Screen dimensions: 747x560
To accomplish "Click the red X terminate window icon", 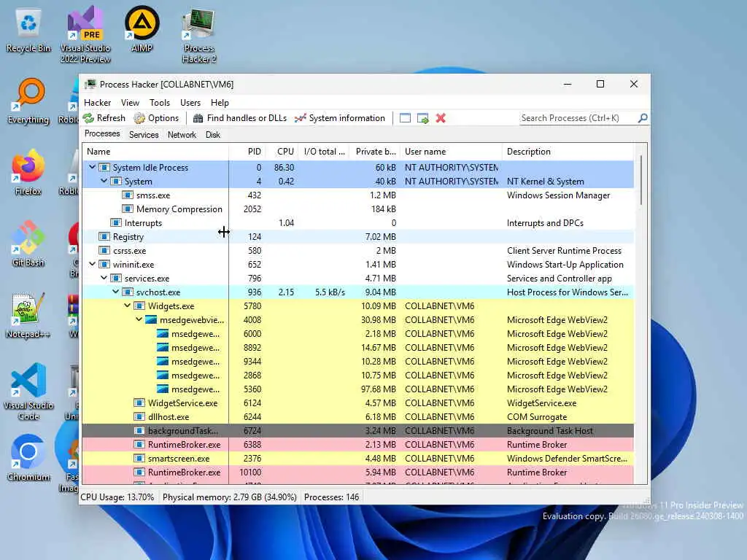I will pos(441,118).
